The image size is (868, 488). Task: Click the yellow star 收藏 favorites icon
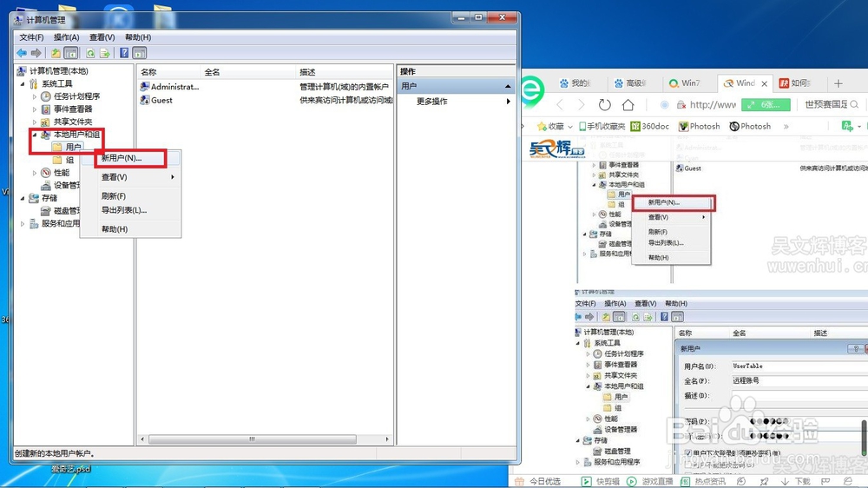(x=542, y=126)
